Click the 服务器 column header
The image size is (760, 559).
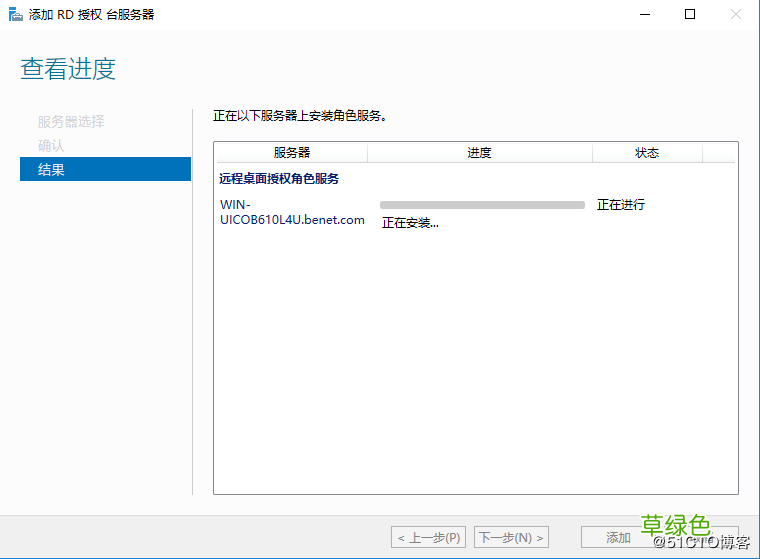[x=292, y=153]
